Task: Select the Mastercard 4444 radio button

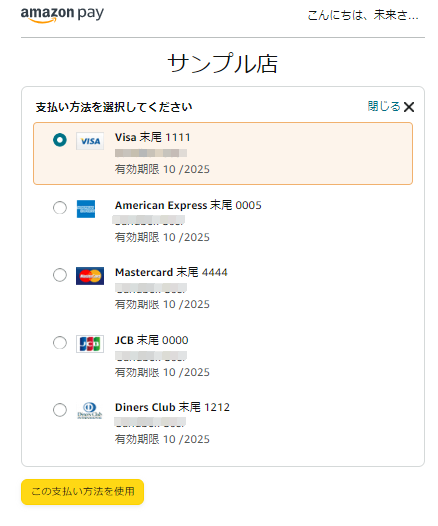Action: [x=60, y=275]
